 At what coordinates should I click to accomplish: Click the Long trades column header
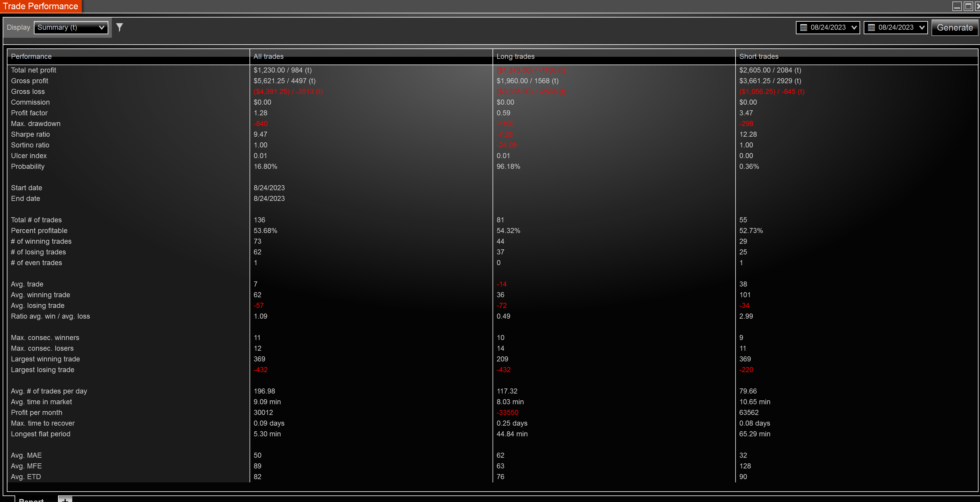(x=614, y=56)
